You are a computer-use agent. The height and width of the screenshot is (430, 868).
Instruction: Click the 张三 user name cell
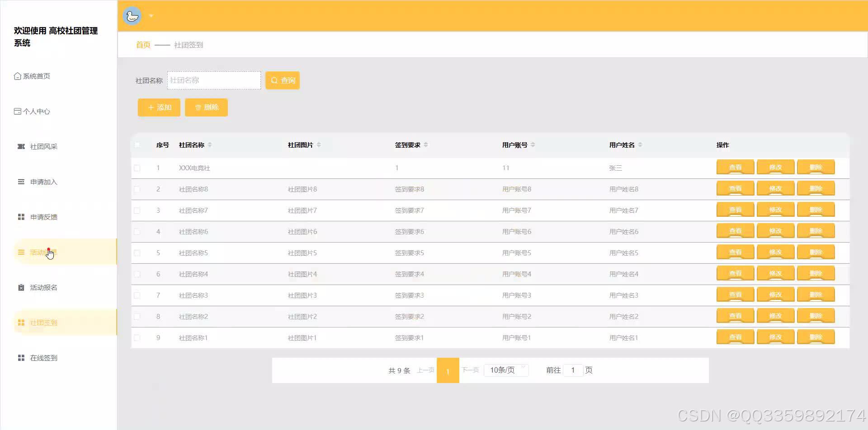(616, 168)
